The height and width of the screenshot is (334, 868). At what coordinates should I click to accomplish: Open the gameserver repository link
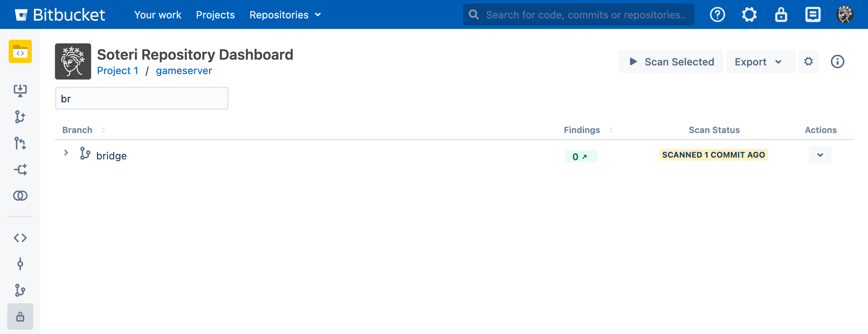click(184, 71)
